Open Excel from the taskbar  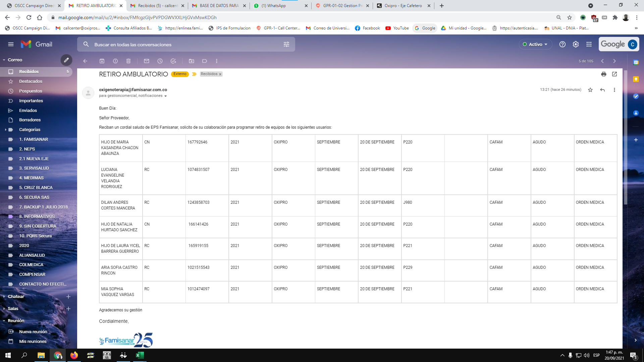click(140, 355)
